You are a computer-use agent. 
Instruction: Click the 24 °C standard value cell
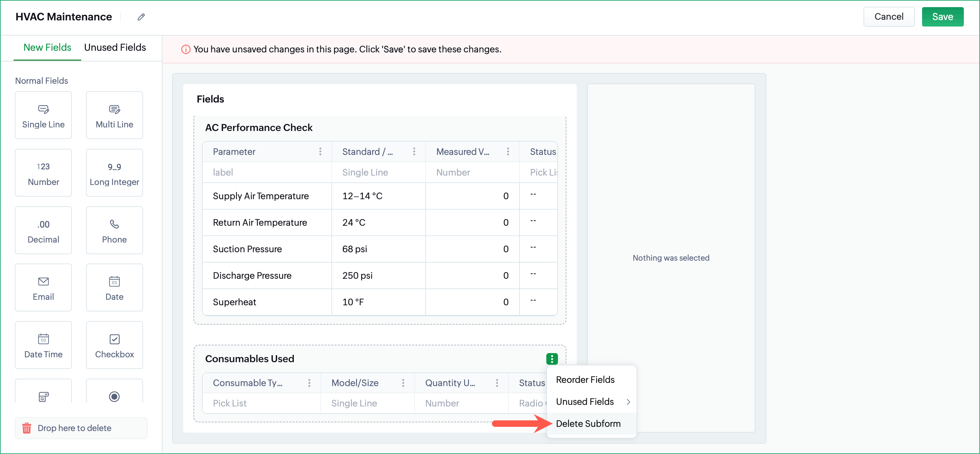[379, 222]
